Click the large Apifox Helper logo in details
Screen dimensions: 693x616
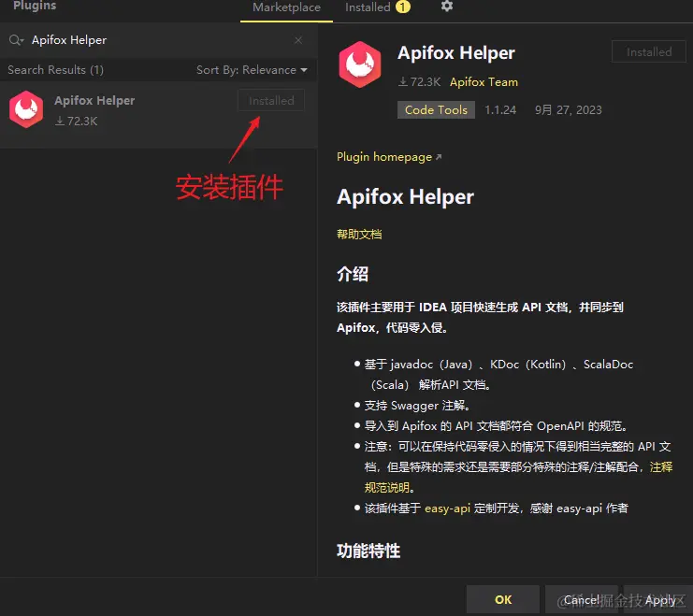tap(360, 64)
